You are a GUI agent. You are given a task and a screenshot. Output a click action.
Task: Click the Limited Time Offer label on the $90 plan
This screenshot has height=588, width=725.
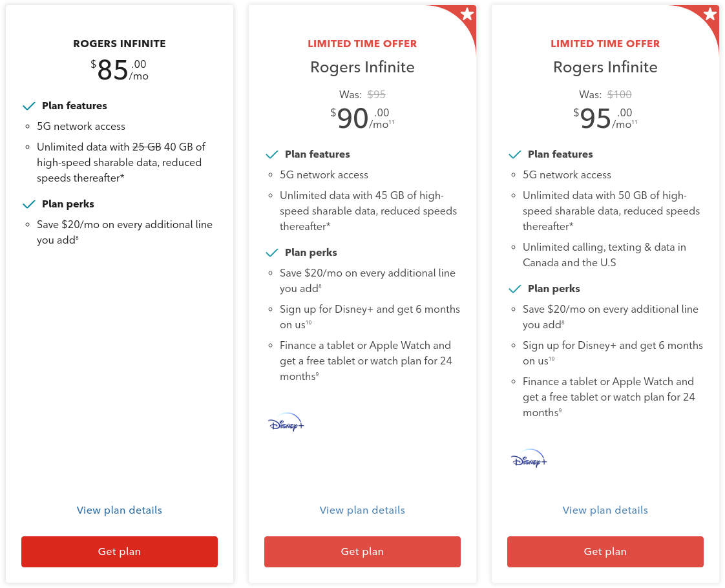[x=362, y=44]
